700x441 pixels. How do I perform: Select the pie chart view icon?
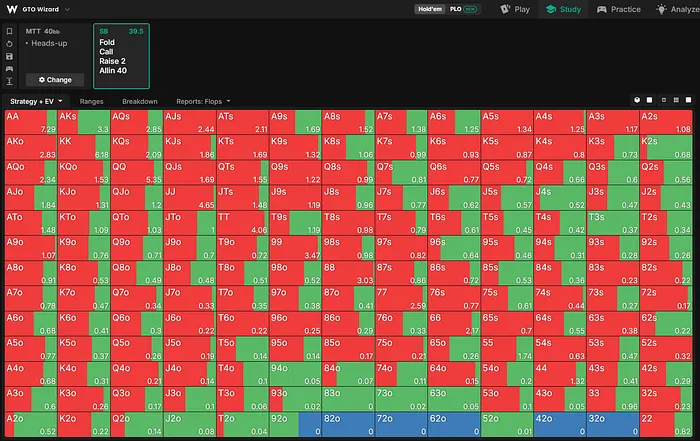tap(637, 100)
